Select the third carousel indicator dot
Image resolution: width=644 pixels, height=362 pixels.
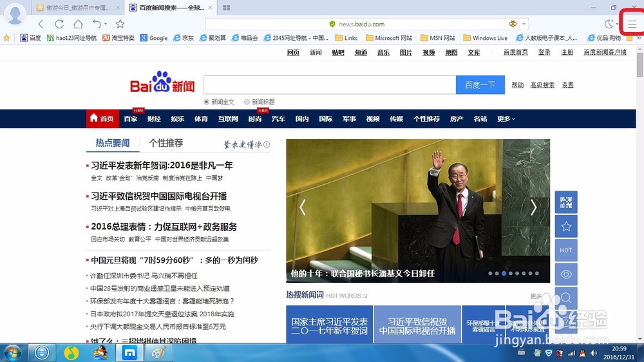coord(504,273)
